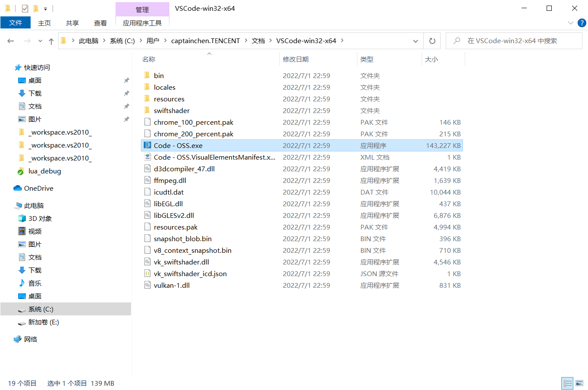Image resolution: width=588 pixels, height=390 pixels.
Task: Select 系统 (C:) in navigation pane
Action: click(66, 309)
